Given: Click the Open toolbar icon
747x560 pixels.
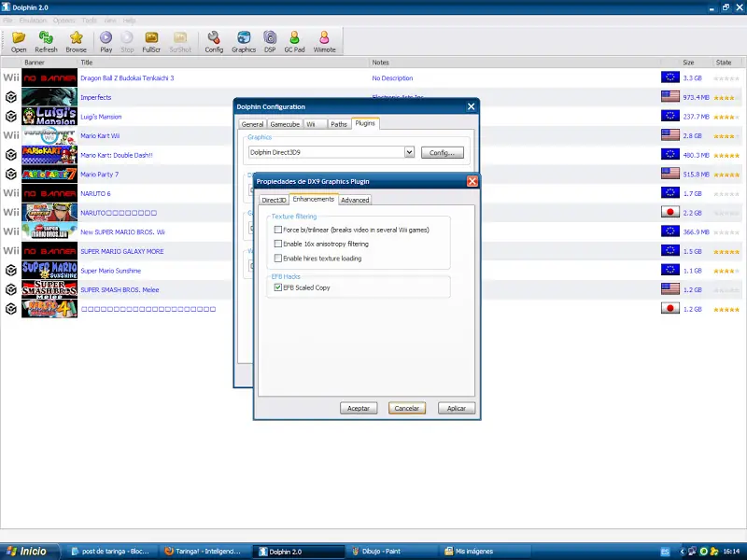Looking at the screenshot, I should pyautogui.click(x=19, y=41).
